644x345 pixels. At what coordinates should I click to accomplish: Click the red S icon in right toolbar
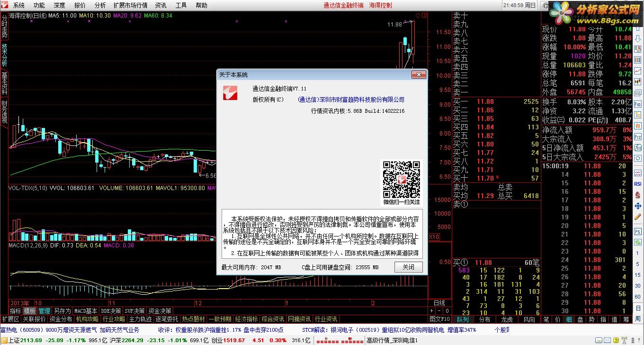(x=637, y=195)
